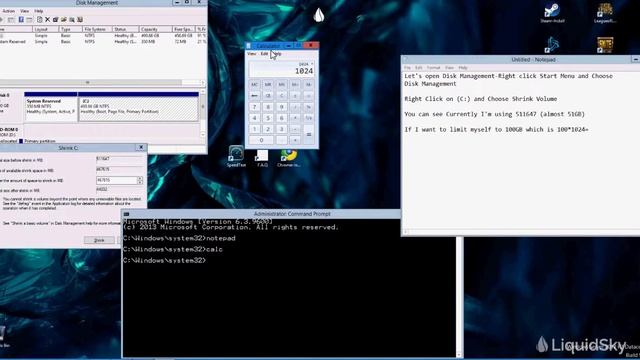This screenshot has width=640, height=360.
Task: Click the 1 key in Calculator
Action: pos(254,129)
